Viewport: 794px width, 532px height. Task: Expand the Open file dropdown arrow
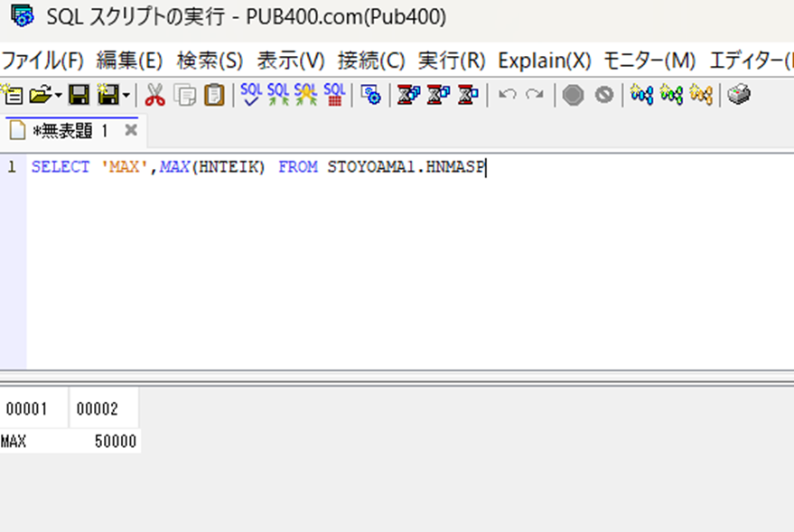[x=58, y=95]
